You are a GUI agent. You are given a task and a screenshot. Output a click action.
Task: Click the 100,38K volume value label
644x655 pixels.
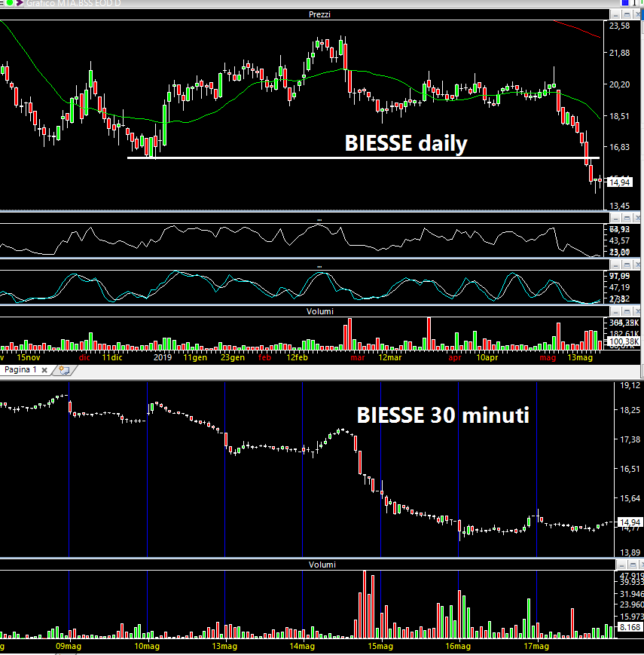click(x=624, y=341)
